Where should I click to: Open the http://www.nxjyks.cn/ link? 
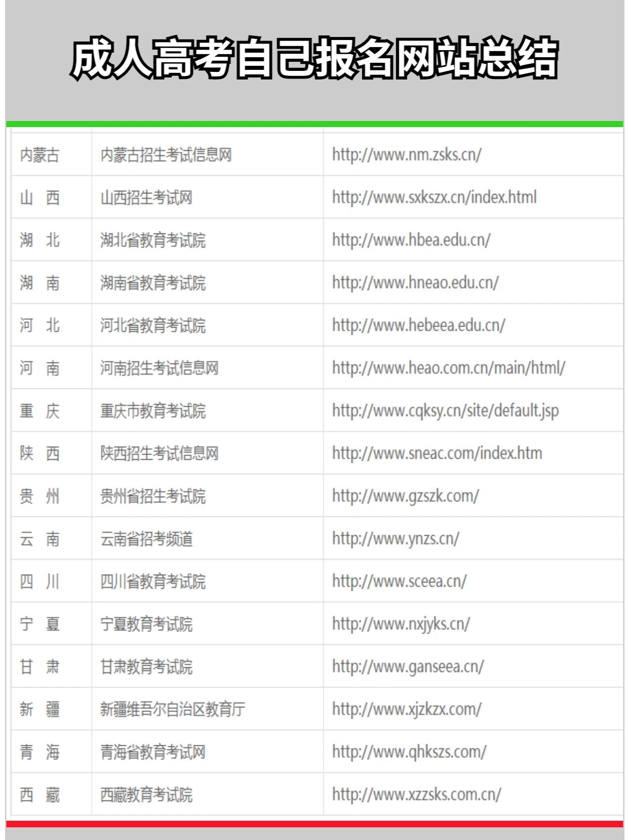[401, 623]
